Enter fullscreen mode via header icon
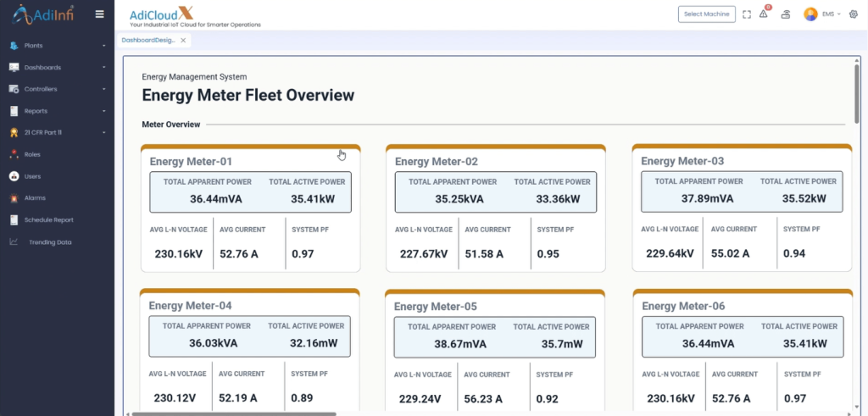The width and height of the screenshot is (868, 416). pos(747,14)
